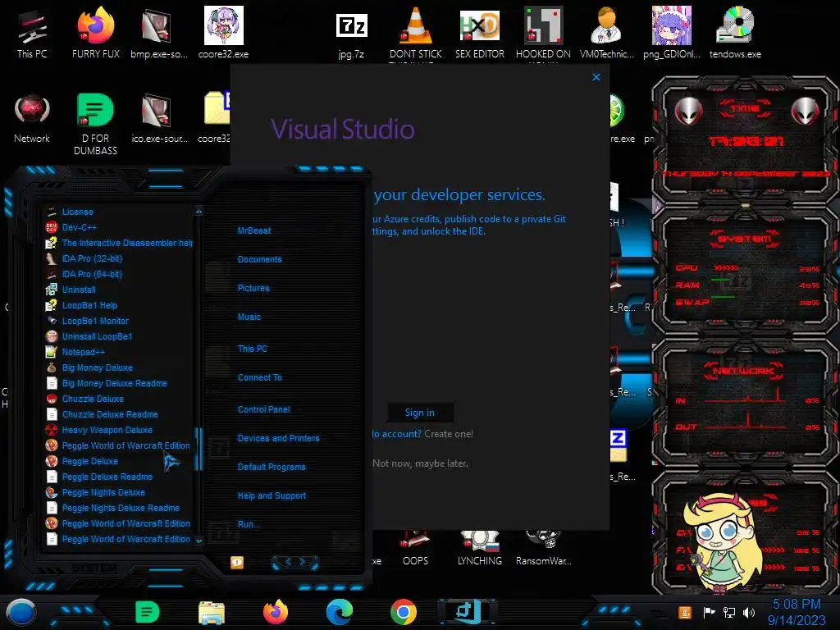Launch Heavy Weapon Deluxe
Screen dimensions: 840x630
(107, 430)
